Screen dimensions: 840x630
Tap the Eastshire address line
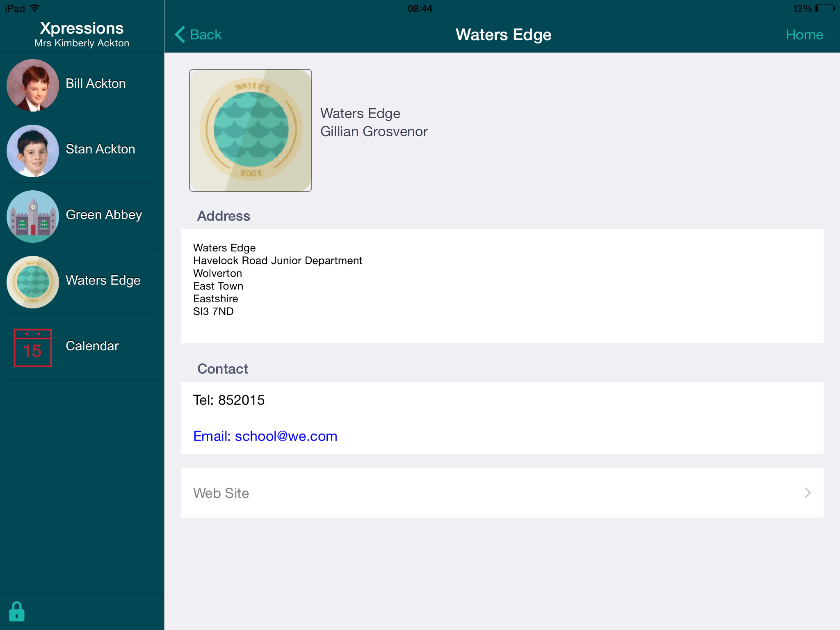tap(215, 299)
